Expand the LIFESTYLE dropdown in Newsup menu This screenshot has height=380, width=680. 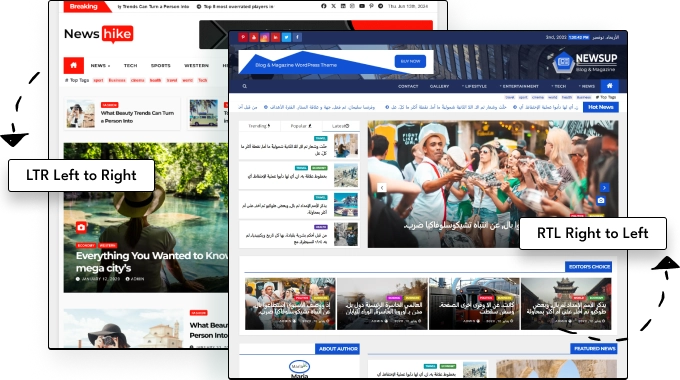coord(474,86)
